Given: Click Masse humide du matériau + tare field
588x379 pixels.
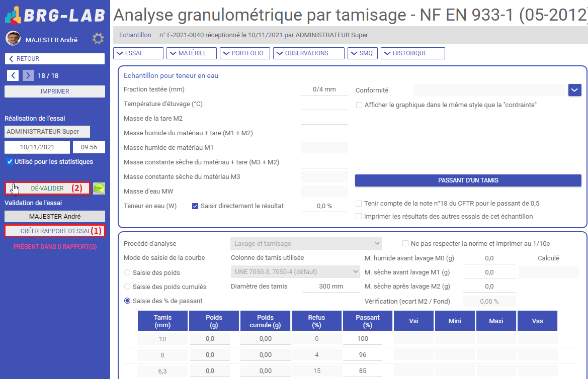Looking at the screenshot, I should pyautogui.click(x=324, y=133).
